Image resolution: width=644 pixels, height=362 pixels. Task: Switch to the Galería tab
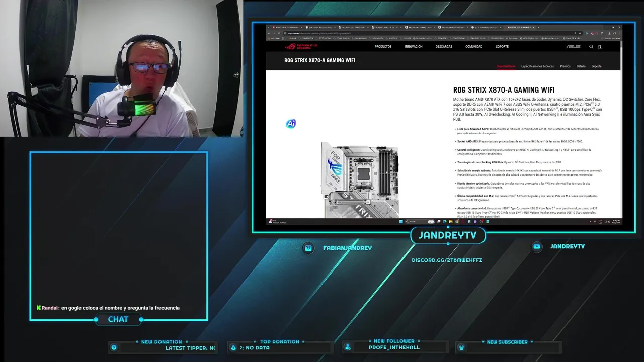(x=581, y=66)
